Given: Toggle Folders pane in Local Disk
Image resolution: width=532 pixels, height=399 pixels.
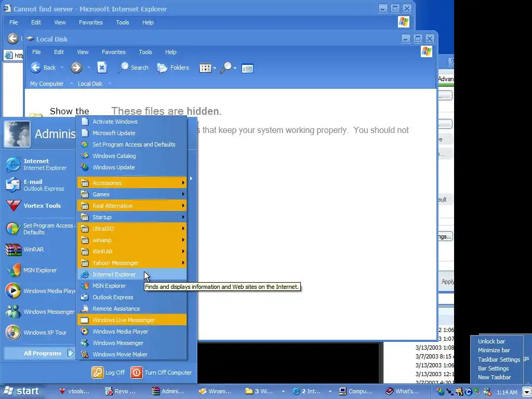Looking at the screenshot, I should [x=173, y=68].
